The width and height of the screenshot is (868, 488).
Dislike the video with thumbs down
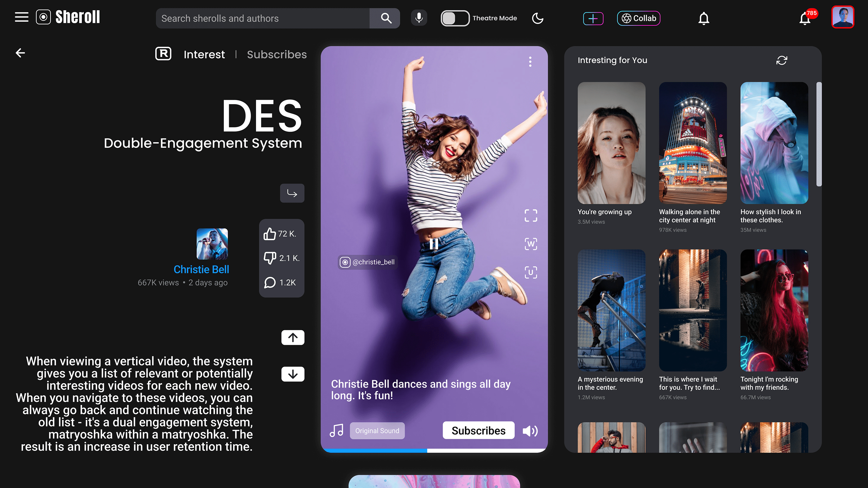coord(270,258)
